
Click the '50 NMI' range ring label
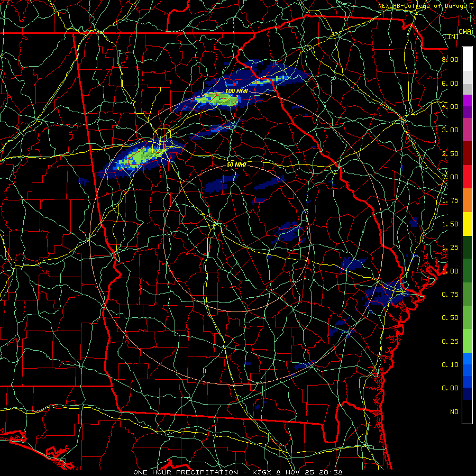click(236, 164)
